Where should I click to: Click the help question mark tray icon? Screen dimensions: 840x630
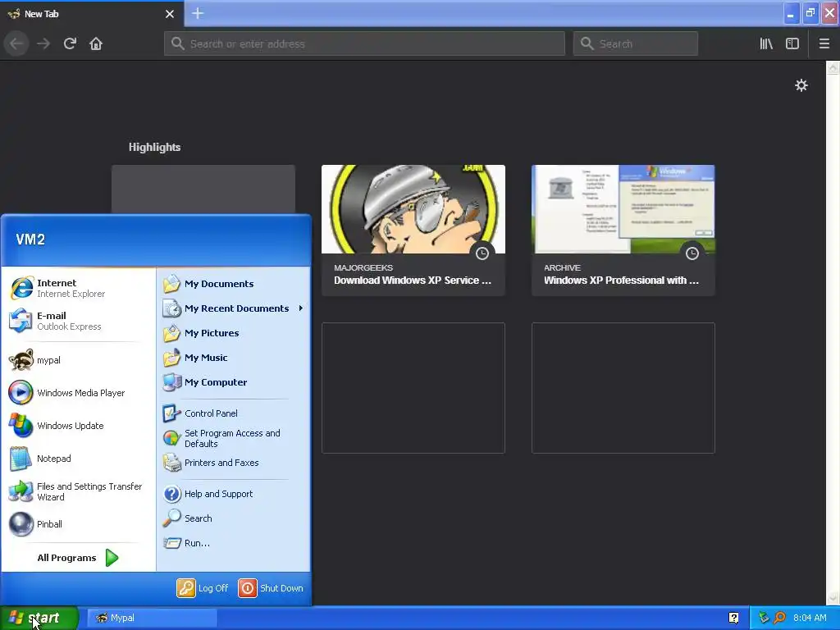click(734, 618)
